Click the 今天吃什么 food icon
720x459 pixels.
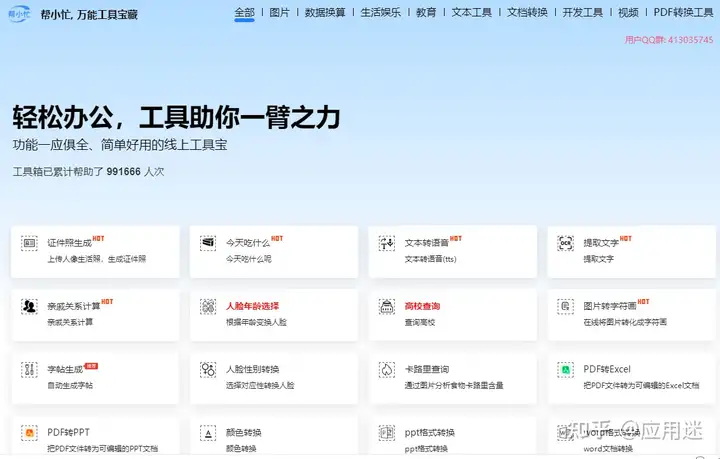pos(208,243)
